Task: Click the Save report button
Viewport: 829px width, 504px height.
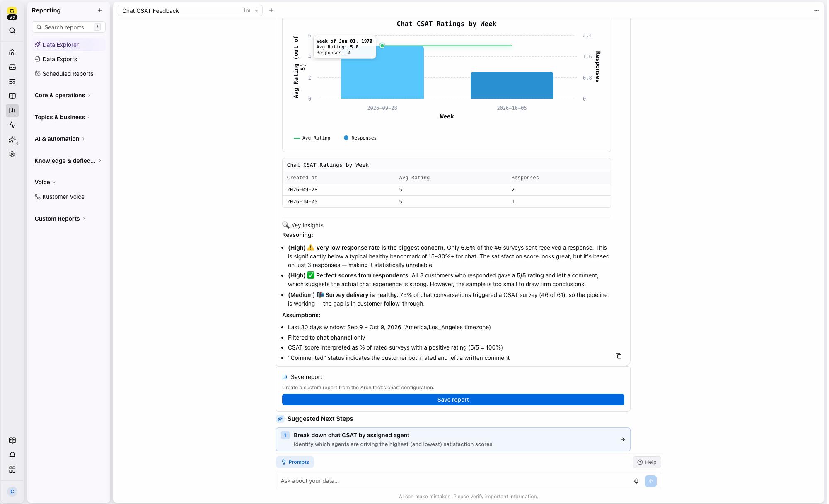Action: pos(453,400)
